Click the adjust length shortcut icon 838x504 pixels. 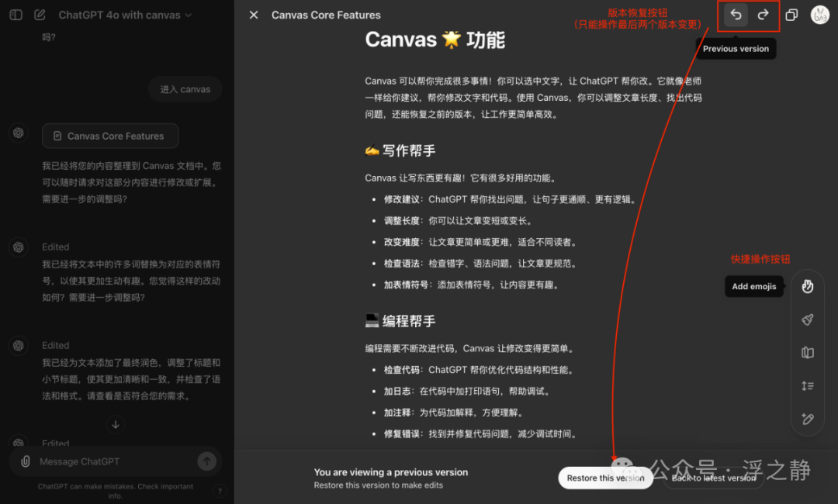pyautogui.click(x=808, y=386)
